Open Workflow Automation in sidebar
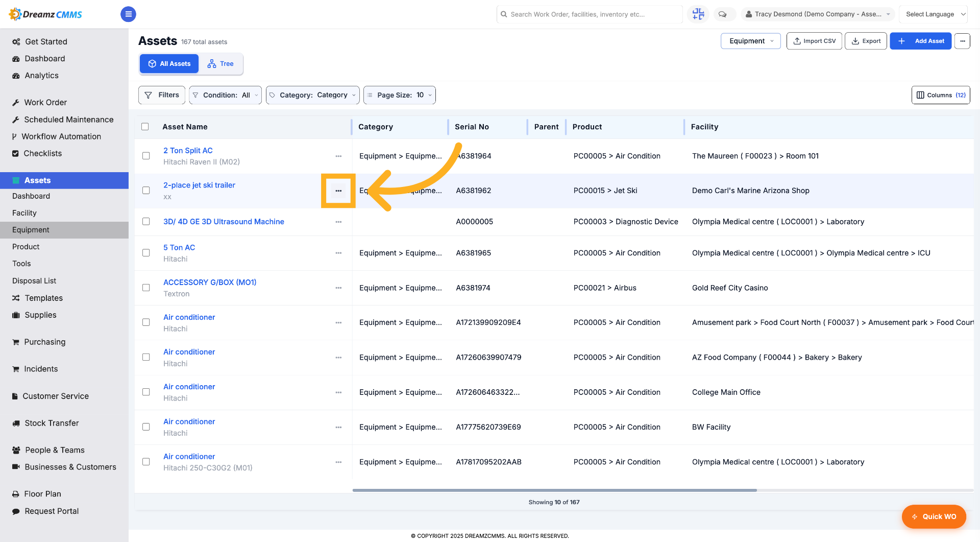This screenshot has width=980, height=542. tap(61, 136)
